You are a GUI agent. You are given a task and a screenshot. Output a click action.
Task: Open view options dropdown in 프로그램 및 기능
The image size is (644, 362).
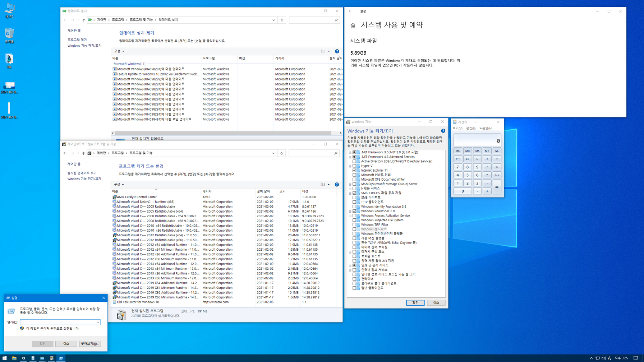coord(328,185)
